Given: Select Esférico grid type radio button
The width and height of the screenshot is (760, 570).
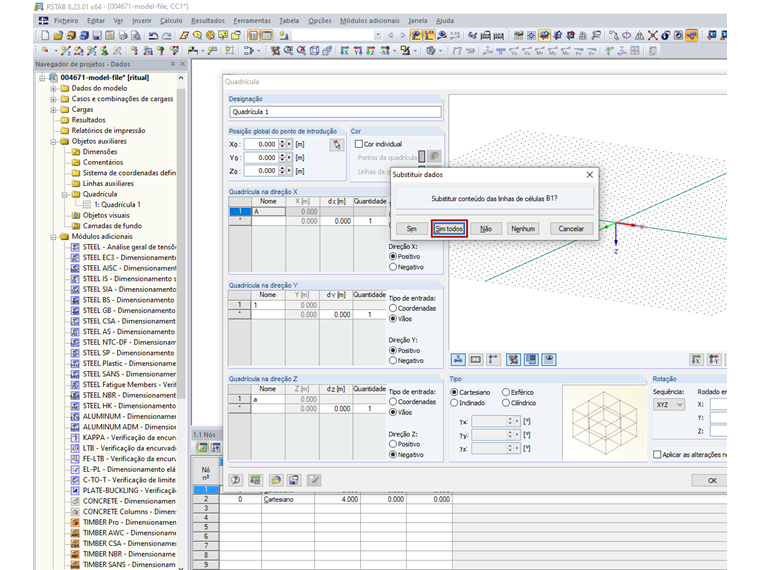Looking at the screenshot, I should click(x=506, y=391).
